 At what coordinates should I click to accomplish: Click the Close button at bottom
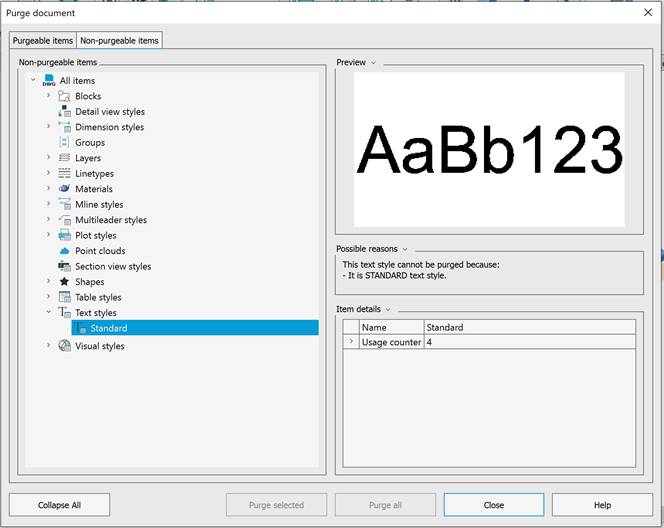click(494, 505)
